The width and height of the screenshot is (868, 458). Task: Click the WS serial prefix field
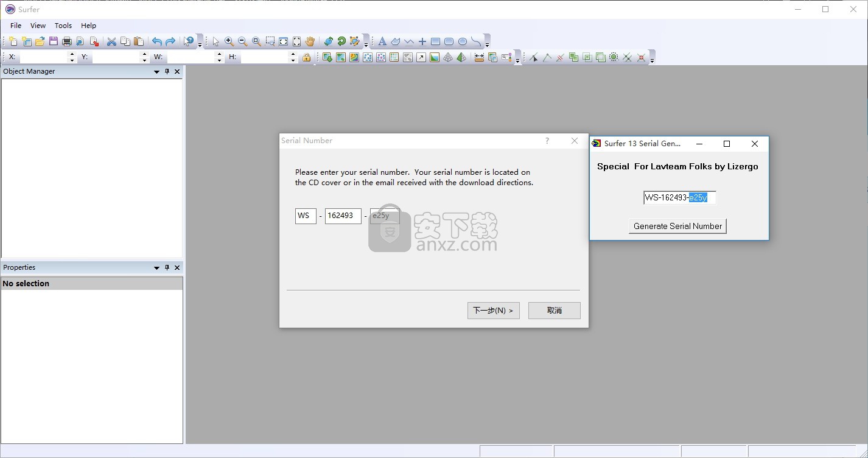306,216
